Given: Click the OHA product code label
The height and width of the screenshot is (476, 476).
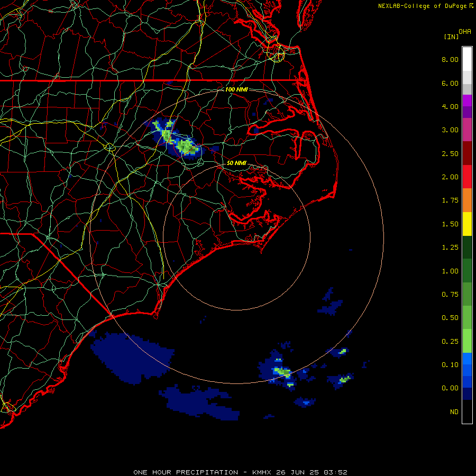Looking at the screenshot, I should point(465,32).
